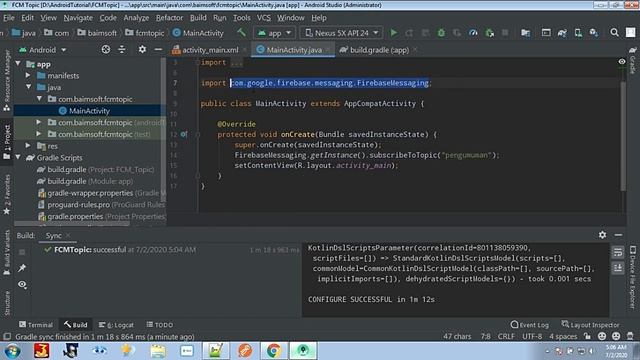640x360 pixels.
Task: Open the Nexus 5X API 24 device dropdown
Action: 341,33
